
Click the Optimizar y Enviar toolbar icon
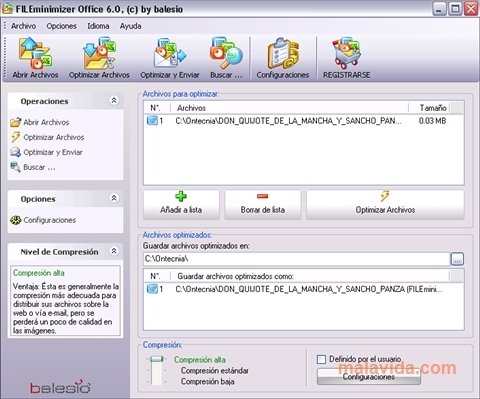coord(170,53)
